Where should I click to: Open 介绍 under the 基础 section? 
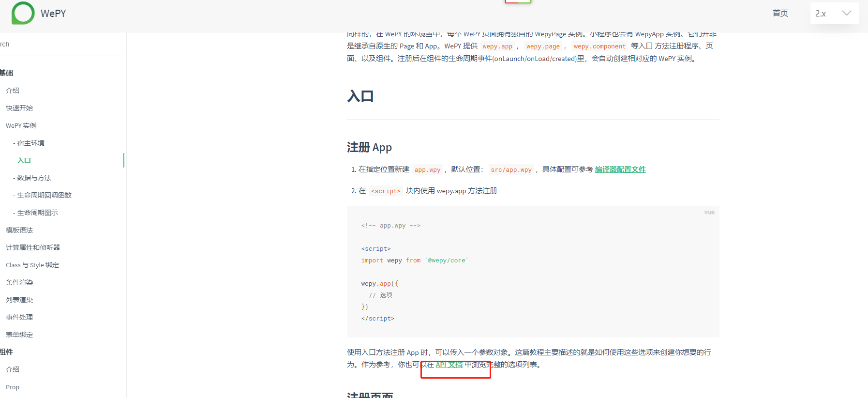click(x=13, y=91)
